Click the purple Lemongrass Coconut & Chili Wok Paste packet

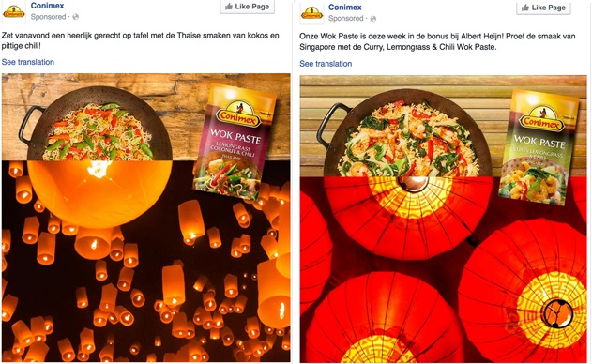(x=235, y=142)
